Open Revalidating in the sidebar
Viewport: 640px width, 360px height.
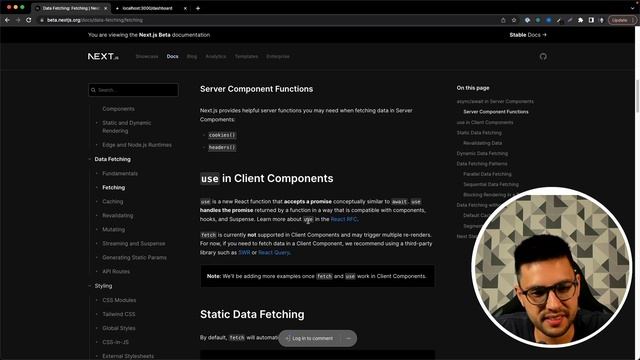click(x=118, y=216)
